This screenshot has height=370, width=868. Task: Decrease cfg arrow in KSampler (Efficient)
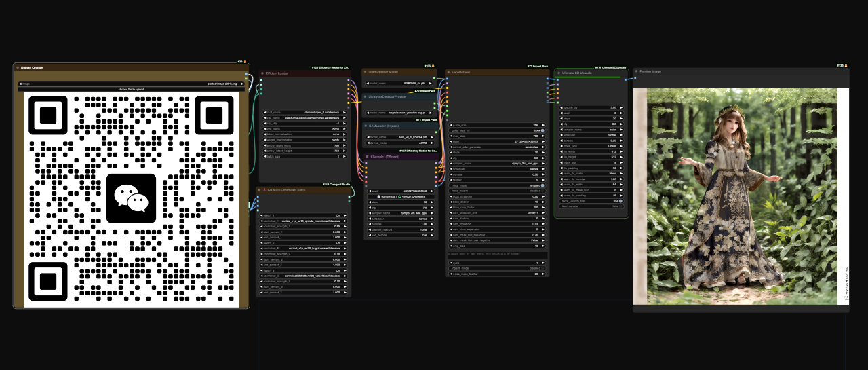(370, 208)
